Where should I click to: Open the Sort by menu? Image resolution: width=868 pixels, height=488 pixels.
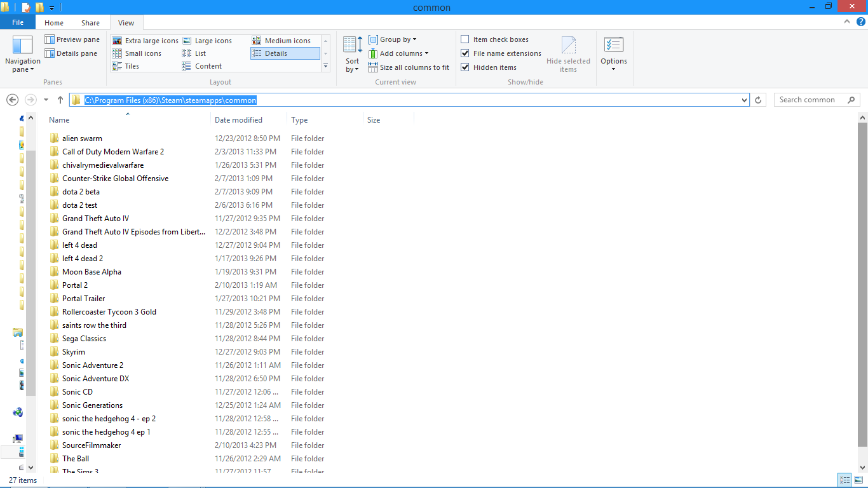pyautogui.click(x=352, y=54)
